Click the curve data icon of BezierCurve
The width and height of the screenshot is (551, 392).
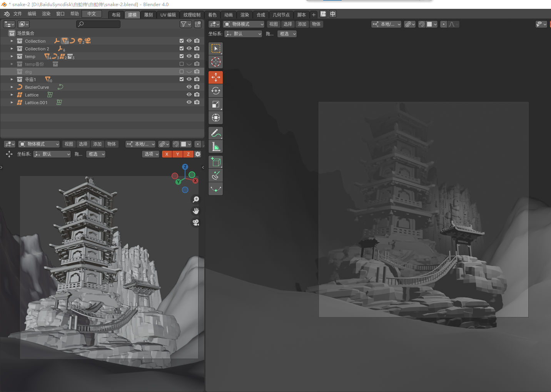pyautogui.click(x=60, y=87)
